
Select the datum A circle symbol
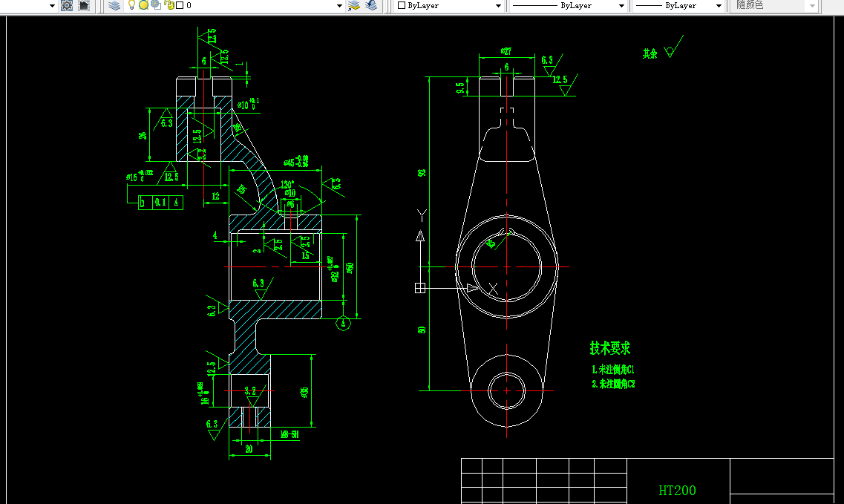(x=344, y=323)
